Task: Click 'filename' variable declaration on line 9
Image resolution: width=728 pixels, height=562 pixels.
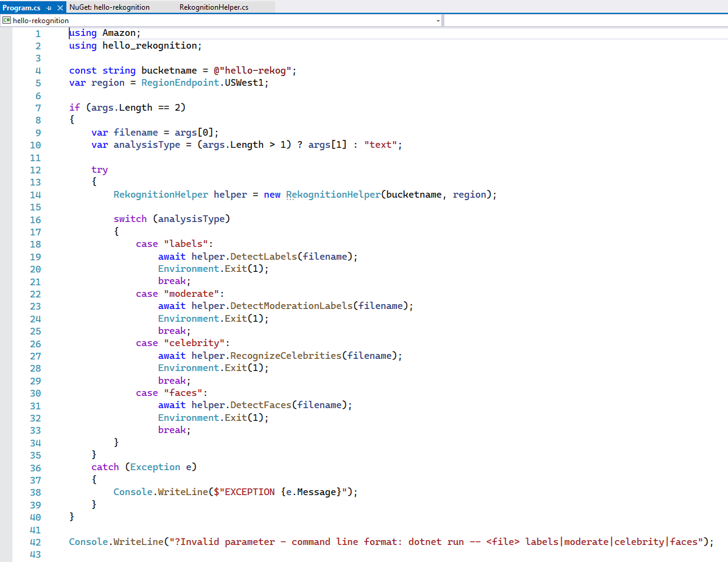Action: coord(136,132)
